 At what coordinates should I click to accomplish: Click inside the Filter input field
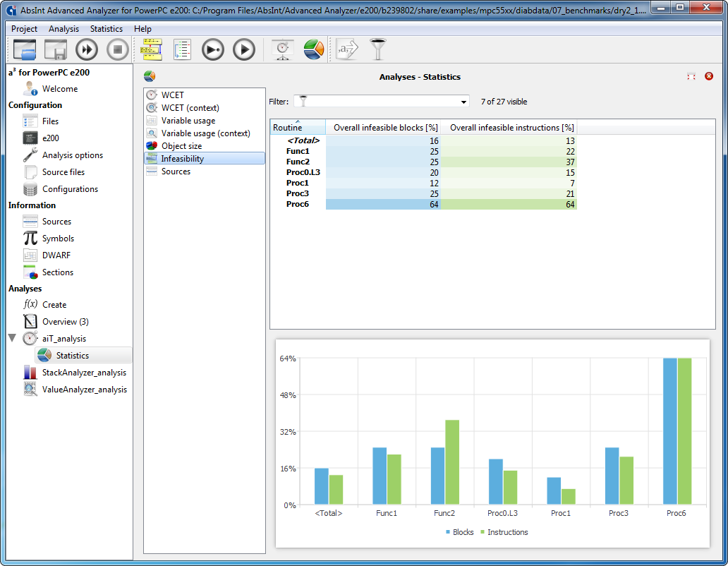click(x=381, y=101)
